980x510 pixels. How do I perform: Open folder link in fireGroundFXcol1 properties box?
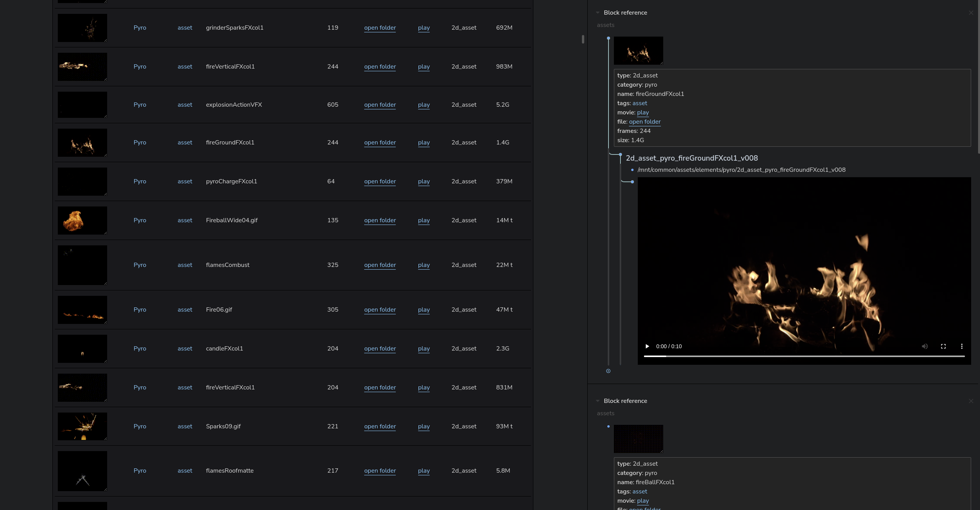644,122
